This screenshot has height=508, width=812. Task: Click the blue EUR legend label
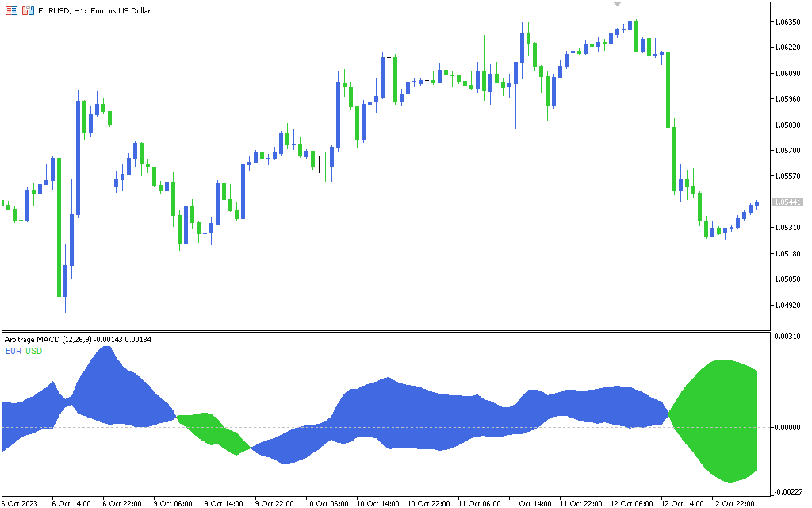pyautogui.click(x=13, y=351)
